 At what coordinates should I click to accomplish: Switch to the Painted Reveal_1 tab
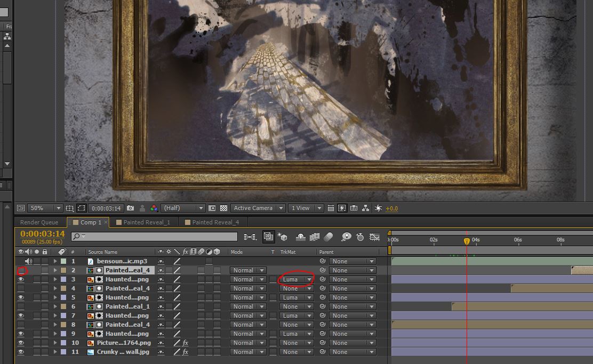(x=147, y=222)
